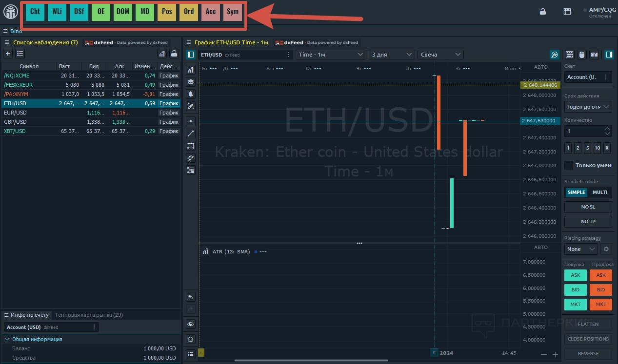
Task: Delete chart drawings with the trash icon
Action: tap(191, 339)
